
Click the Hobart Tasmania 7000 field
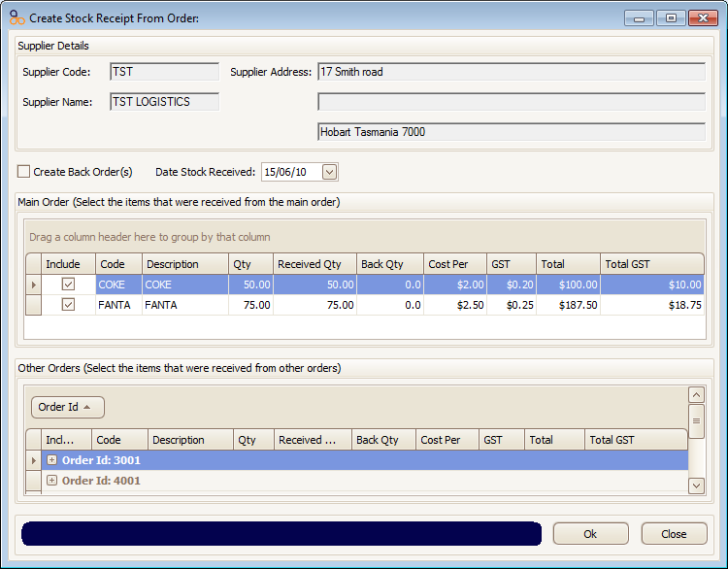[x=512, y=132]
